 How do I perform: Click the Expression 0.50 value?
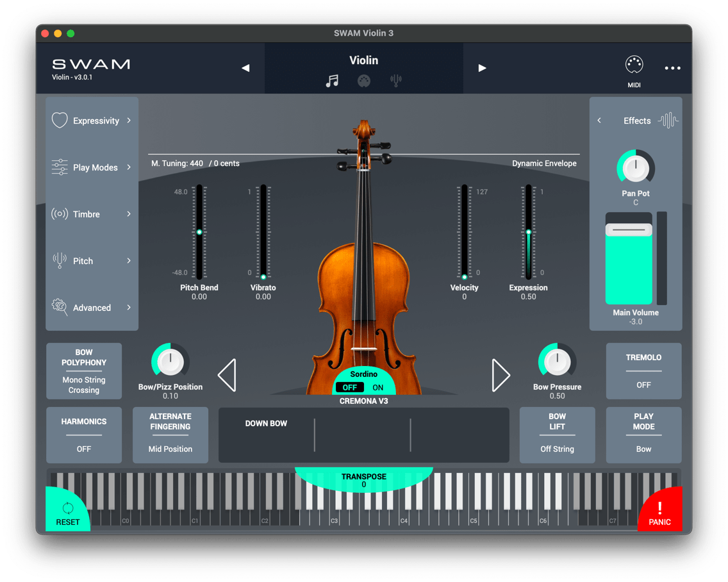pyautogui.click(x=528, y=297)
